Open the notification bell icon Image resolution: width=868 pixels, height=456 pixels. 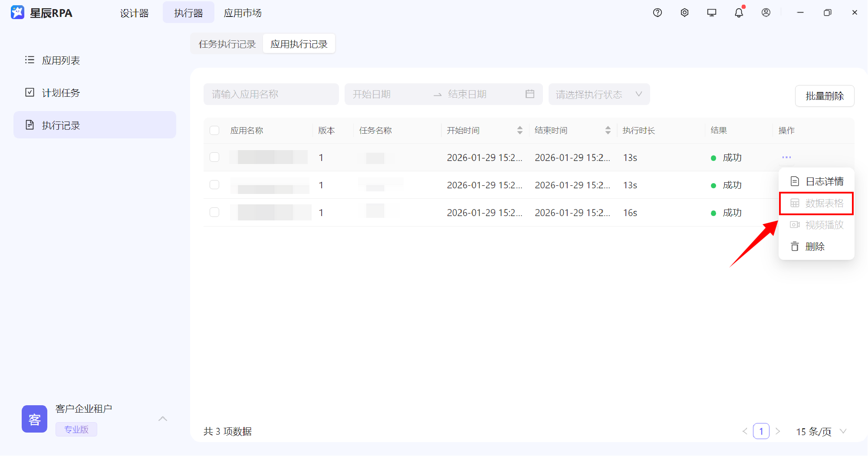click(x=739, y=13)
